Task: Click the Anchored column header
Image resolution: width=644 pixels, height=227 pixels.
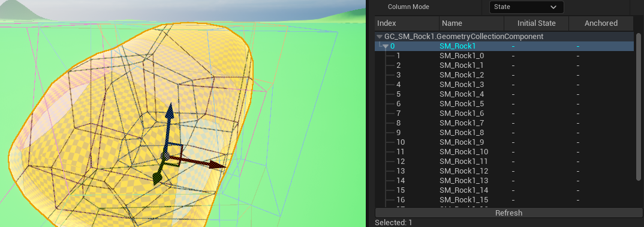Action: (x=601, y=23)
